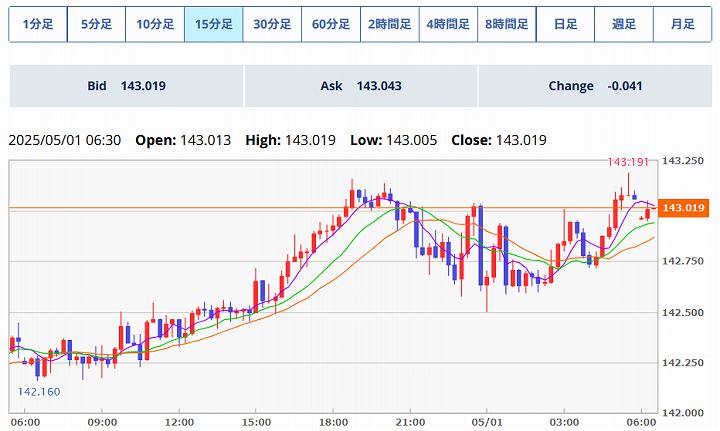
Task: Select the 60分足 tab
Action: click(331, 24)
